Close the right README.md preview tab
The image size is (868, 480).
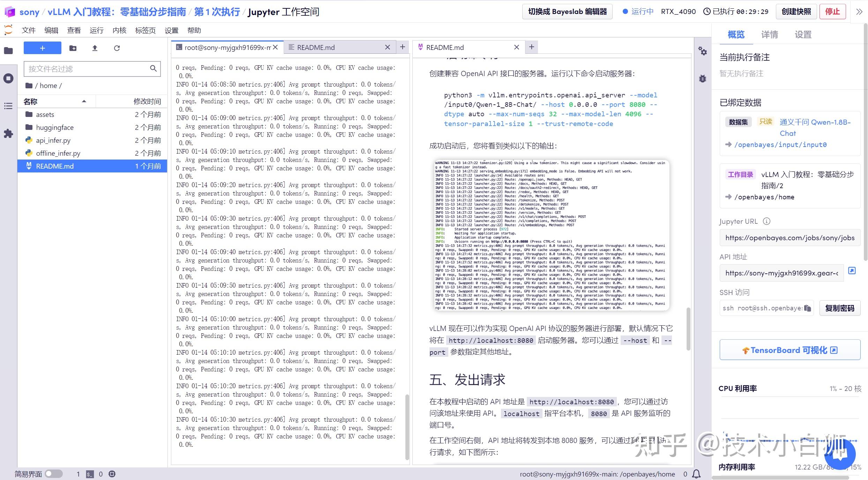[x=517, y=47]
